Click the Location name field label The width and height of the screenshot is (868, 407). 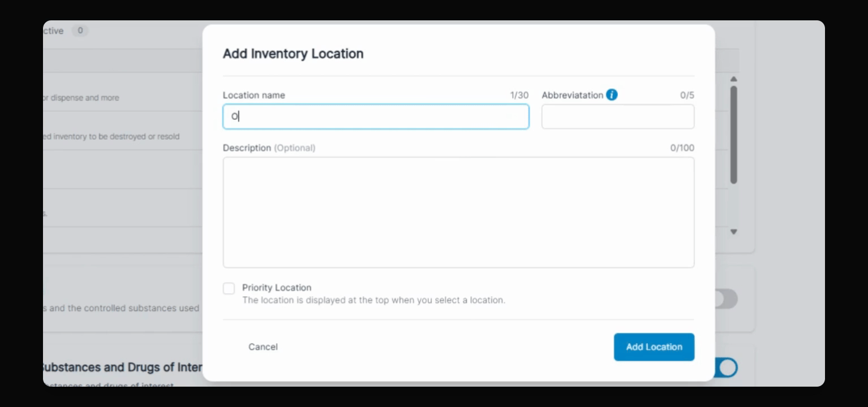[x=254, y=96]
